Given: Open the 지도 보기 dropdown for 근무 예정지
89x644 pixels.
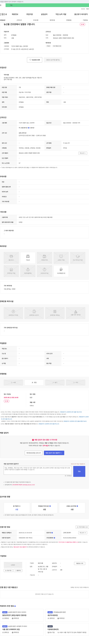Looking at the screenshot, I should point(83,153).
